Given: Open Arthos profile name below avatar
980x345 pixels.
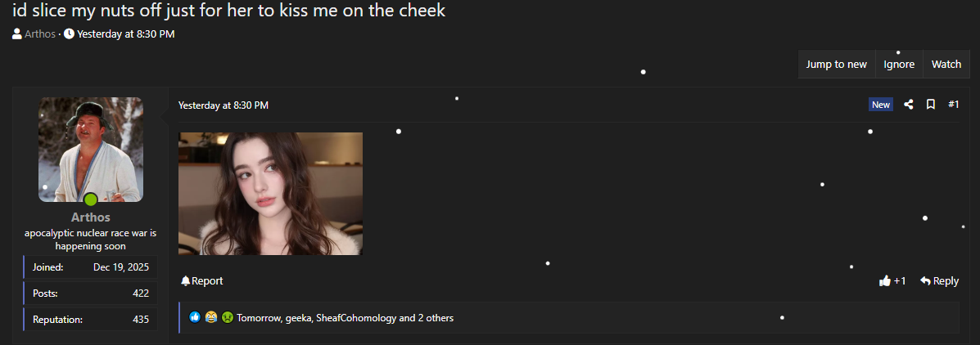Looking at the screenshot, I should point(91,217).
